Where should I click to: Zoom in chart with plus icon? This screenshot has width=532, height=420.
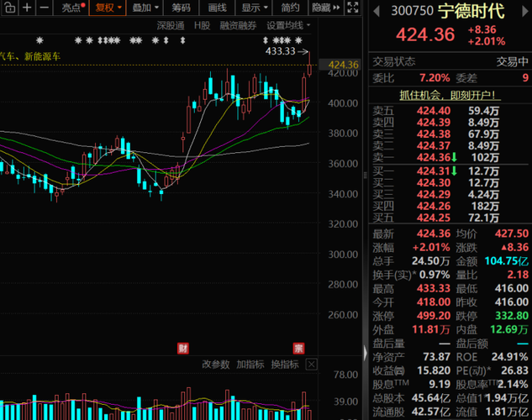(27, 7)
